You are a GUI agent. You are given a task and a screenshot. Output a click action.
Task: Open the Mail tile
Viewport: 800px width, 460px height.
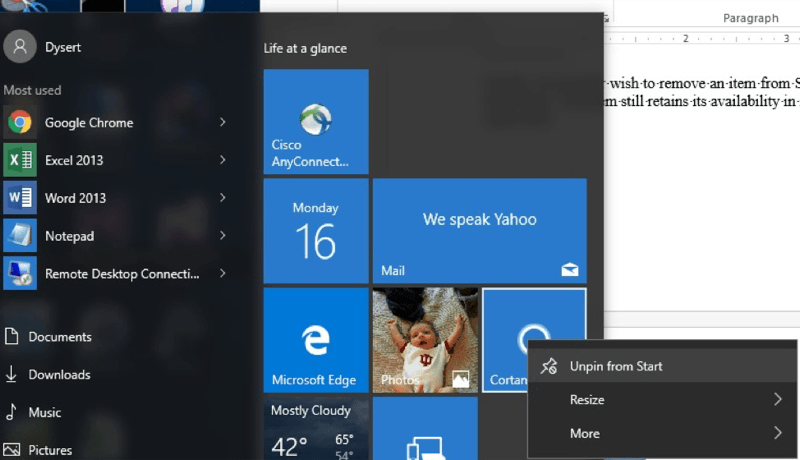click(x=480, y=231)
